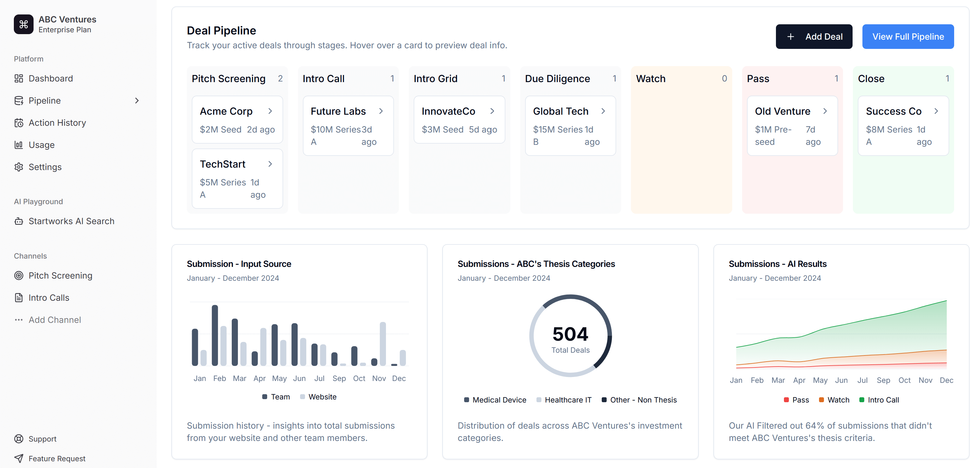Click the Add Deal button
This screenshot has width=980, height=468.
pyautogui.click(x=814, y=37)
